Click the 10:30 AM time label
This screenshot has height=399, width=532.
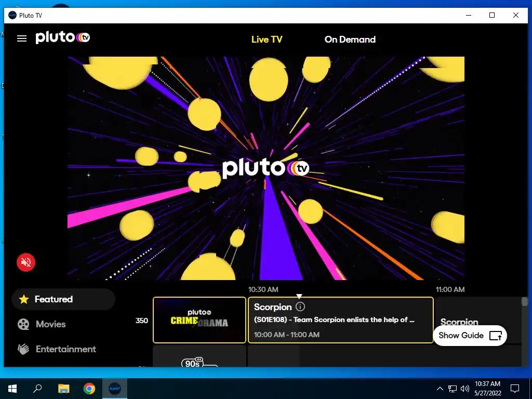click(x=263, y=289)
